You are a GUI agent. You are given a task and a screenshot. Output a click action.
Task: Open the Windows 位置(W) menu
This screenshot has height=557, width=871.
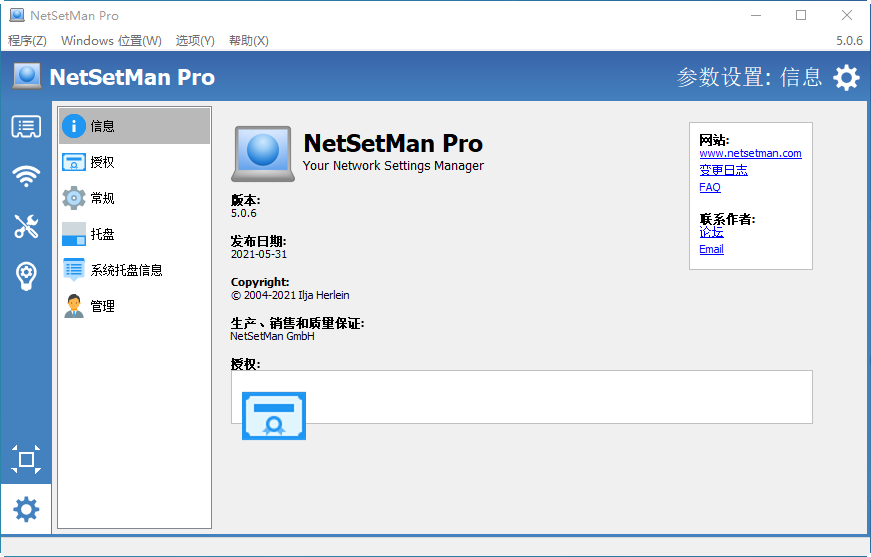click(111, 41)
